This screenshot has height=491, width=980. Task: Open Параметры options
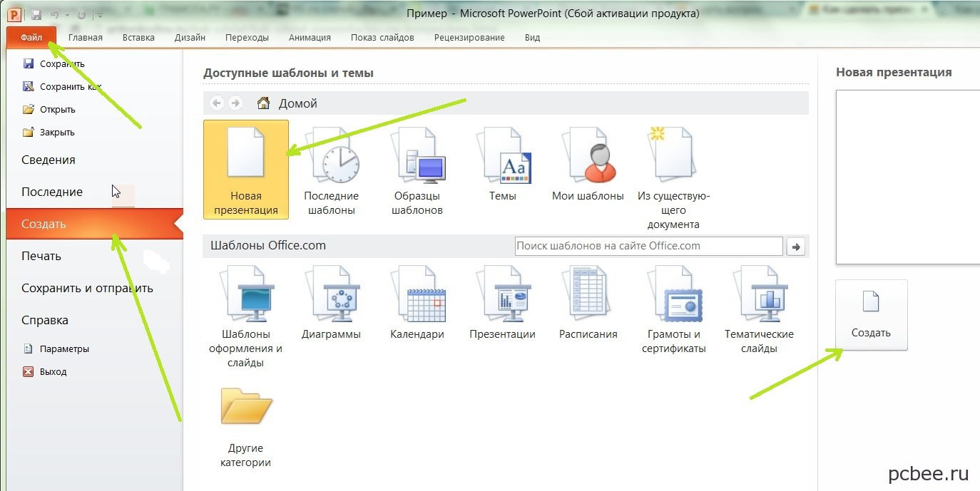click(56, 349)
